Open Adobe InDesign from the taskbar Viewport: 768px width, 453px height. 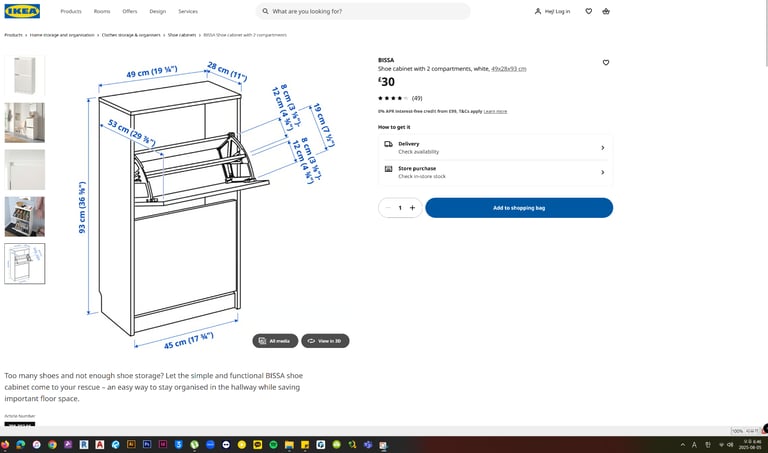point(163,444)
